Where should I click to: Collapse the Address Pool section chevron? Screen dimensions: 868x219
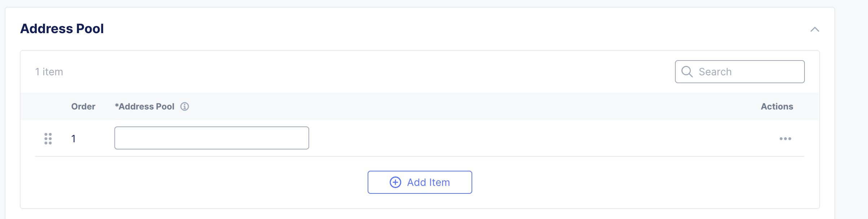(x=815, y=30)
